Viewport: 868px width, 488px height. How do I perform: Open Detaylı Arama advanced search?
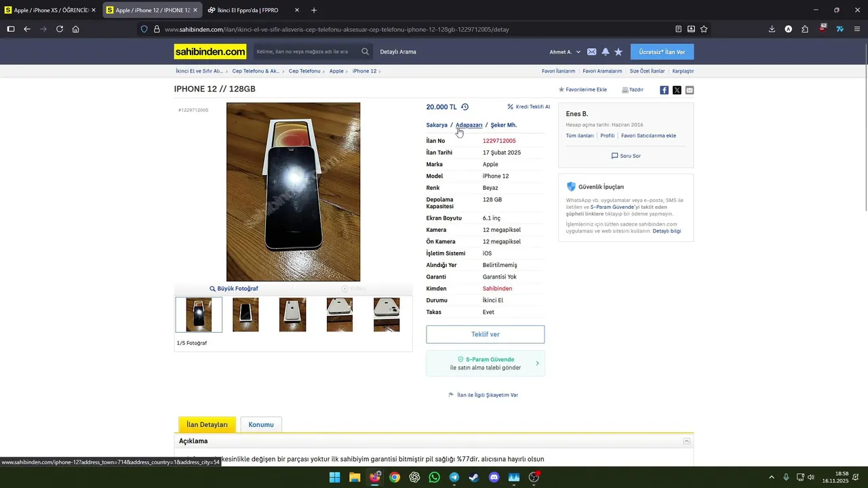click(x=398, y=52)
